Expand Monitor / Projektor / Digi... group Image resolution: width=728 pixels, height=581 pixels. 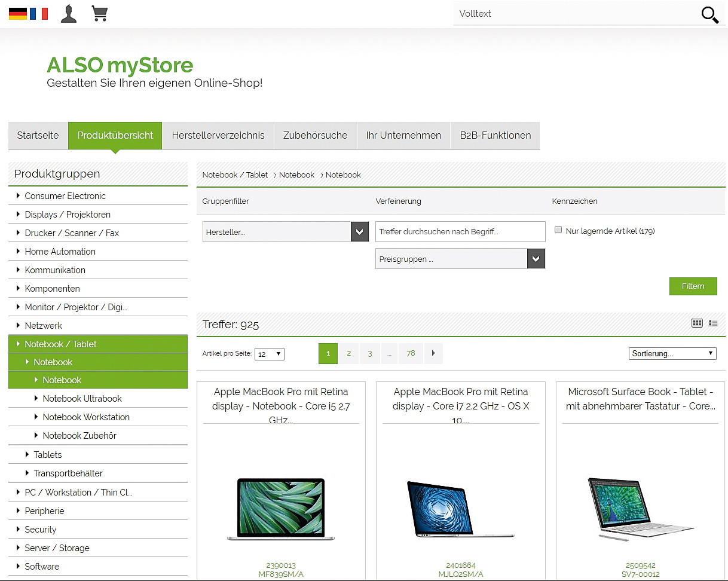[x=98, y=307]
